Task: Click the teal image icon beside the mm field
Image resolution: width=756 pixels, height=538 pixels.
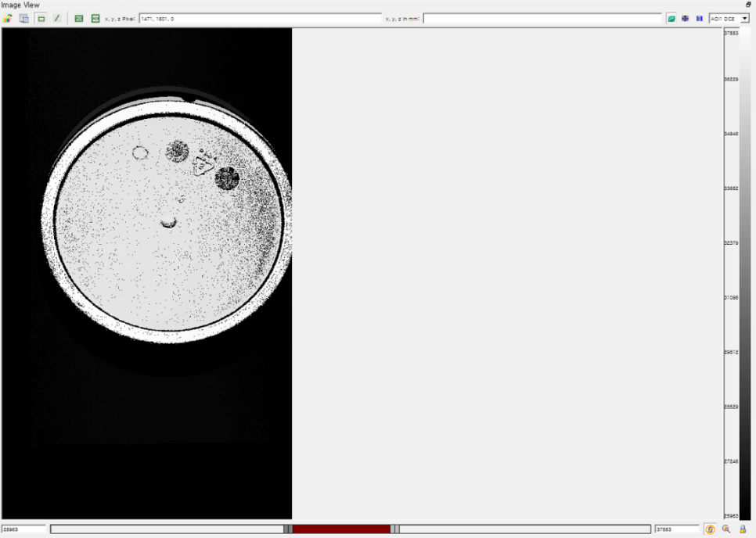Action: (671, 18)
